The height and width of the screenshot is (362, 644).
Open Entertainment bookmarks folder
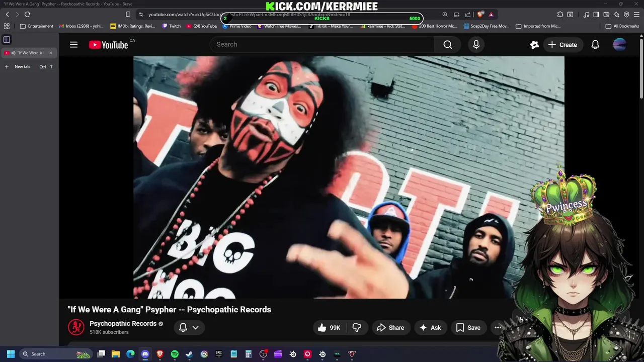tap(36, 26)
